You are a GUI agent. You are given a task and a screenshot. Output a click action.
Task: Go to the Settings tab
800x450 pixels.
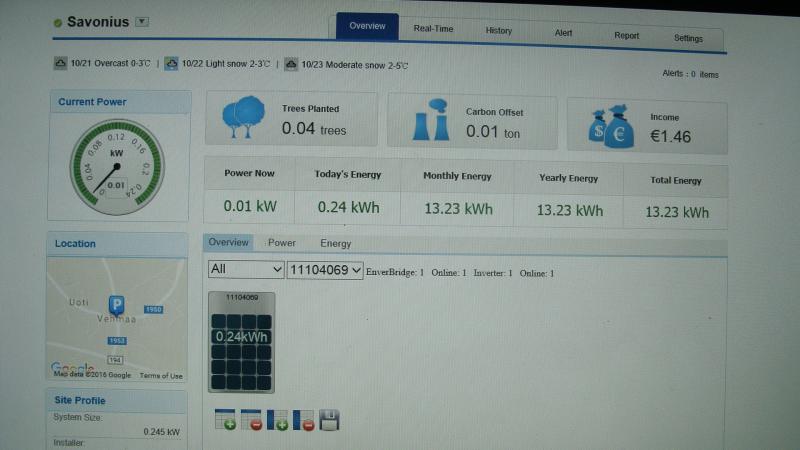[688, 38]
